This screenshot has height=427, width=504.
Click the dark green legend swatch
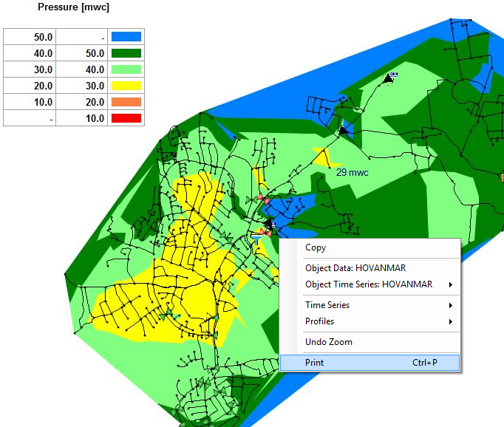[126, 53]
